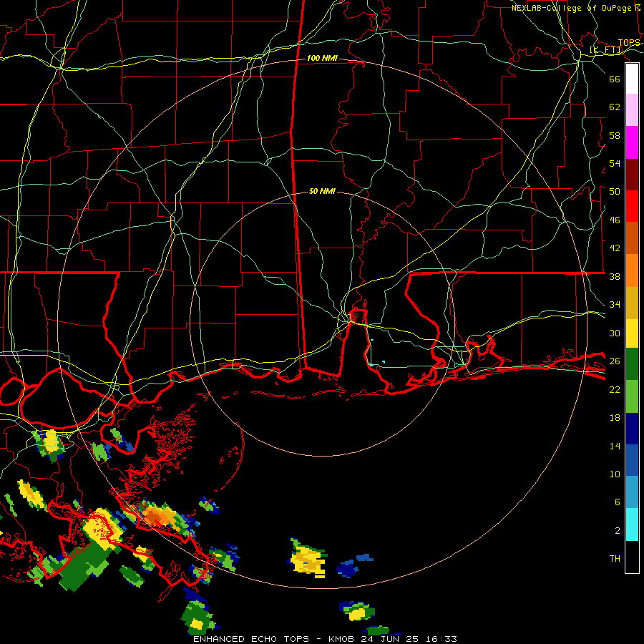Viewport: 644px width, 644px height.
Task: Click the dark orange legend swatch
Action: coord(632,238)
